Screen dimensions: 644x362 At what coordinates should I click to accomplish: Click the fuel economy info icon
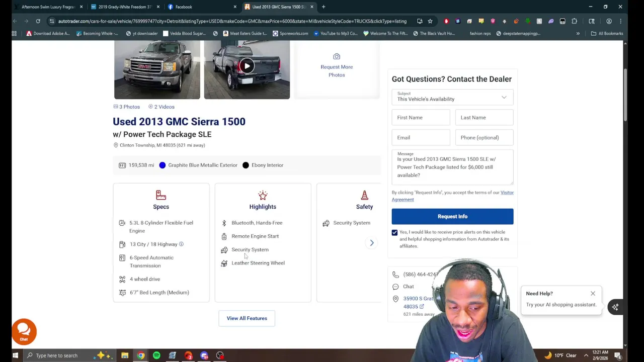pos(181,244)
